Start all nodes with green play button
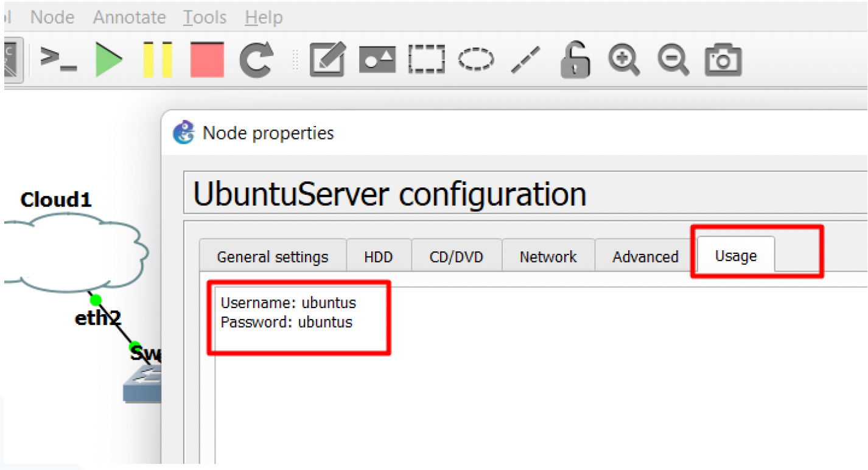The height and width of the screenshot is (470, 868). (109, 60)
